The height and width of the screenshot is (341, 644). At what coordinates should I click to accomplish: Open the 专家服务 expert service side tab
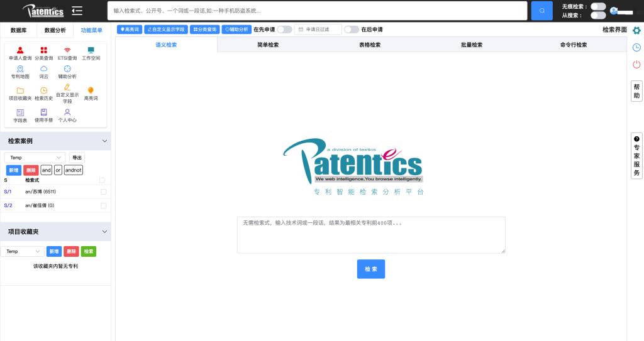pyautogui.click(x=636, y=156)
